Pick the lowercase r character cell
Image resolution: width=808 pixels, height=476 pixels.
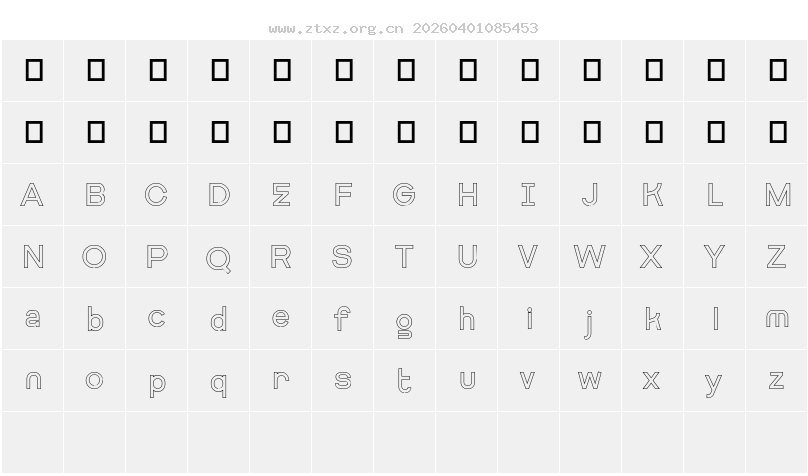click(281, 380)
